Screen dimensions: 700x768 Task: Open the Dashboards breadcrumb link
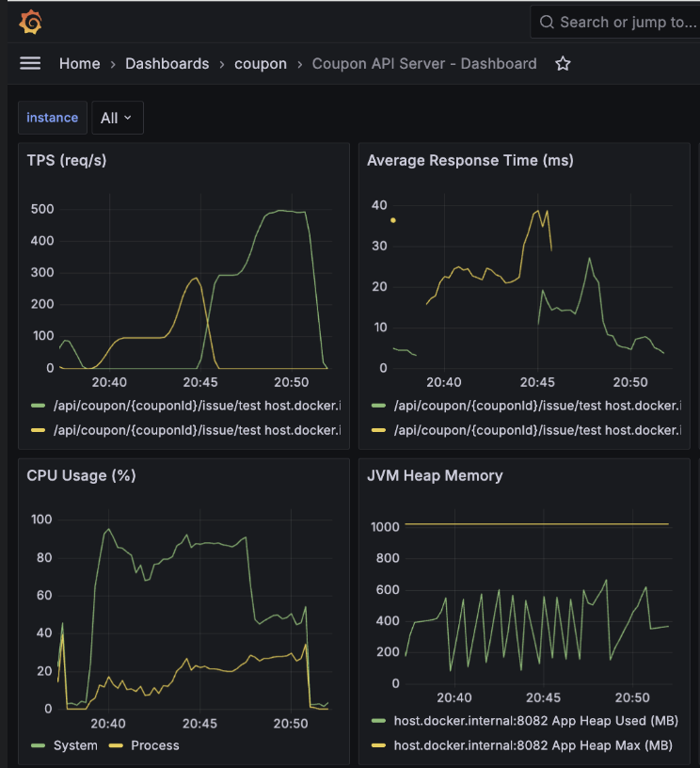[x=167, y=64]
